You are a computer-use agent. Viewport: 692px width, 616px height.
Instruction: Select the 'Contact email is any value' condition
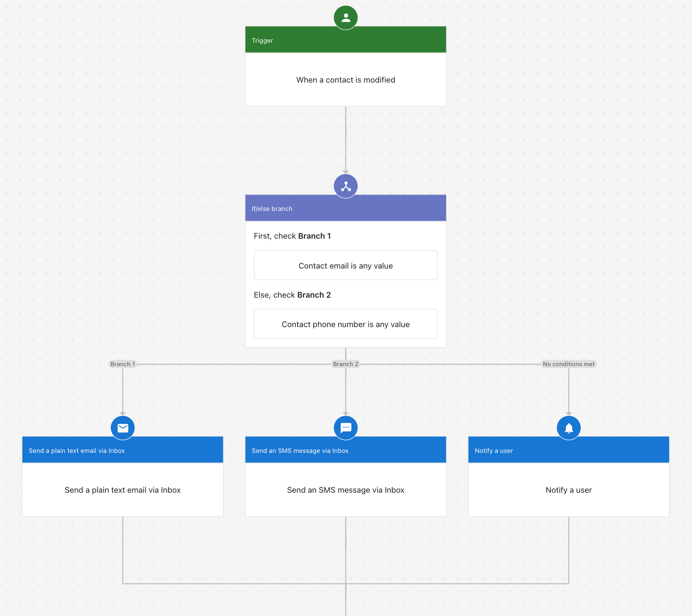(346, 265)
